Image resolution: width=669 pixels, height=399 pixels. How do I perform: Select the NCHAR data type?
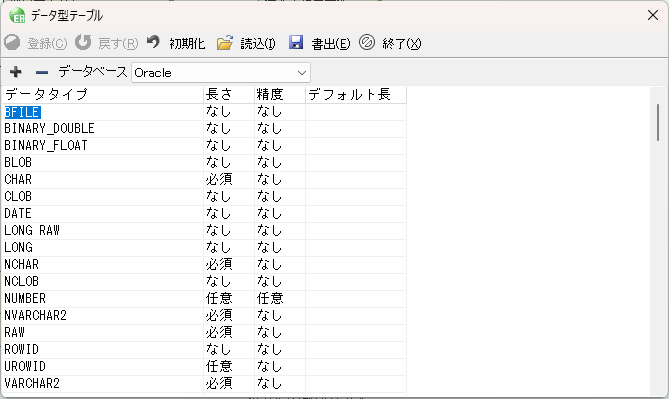pos(102,265)
